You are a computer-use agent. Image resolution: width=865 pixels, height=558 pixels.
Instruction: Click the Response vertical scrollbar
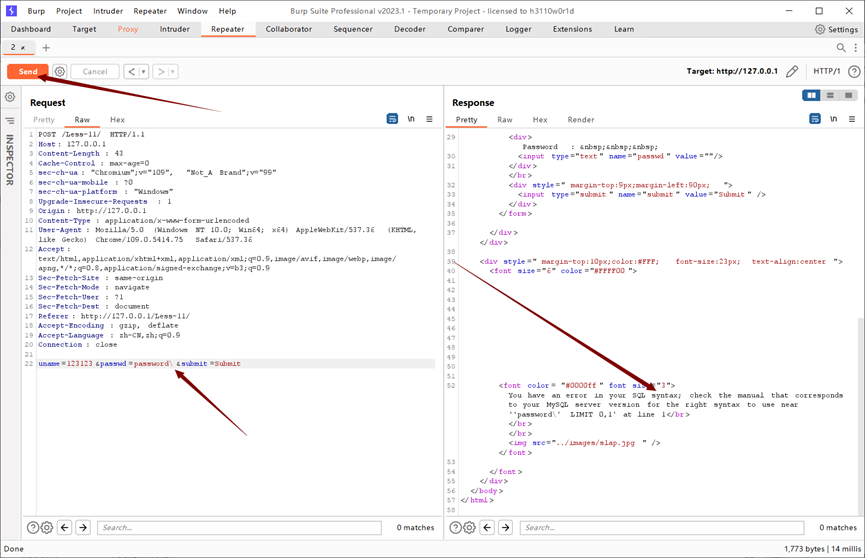pos(861,417)
